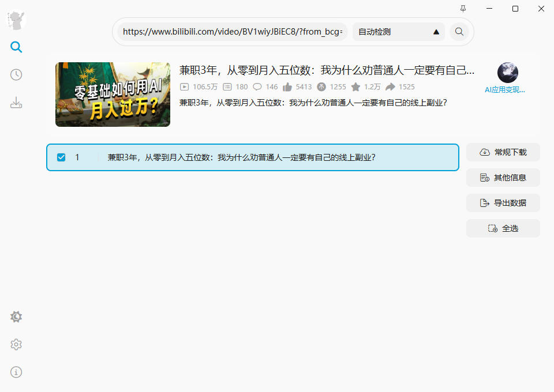
Task: Click the search magnifier in the sidebar
Action: click(16, 47)
